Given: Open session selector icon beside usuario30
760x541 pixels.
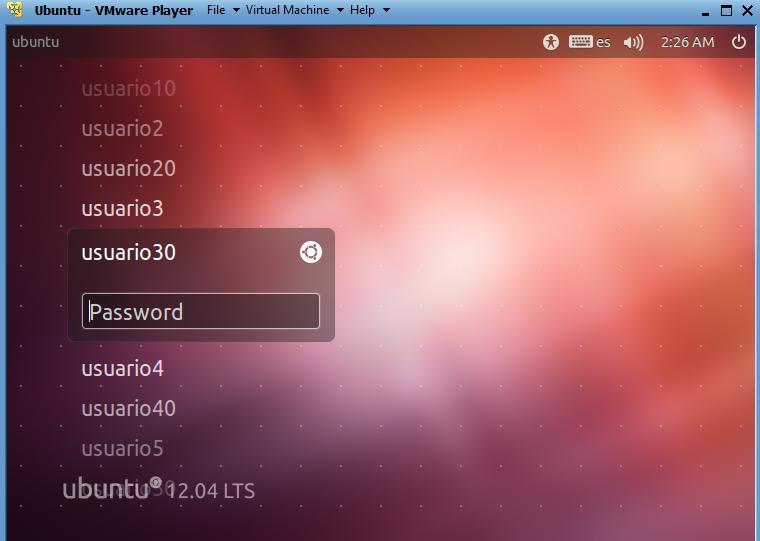Looking at the screenshot, I should [x=311, y=252].
